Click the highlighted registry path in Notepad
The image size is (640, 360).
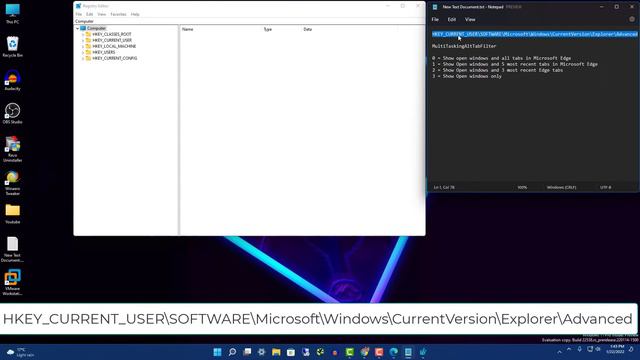click(x=535, y=34)
